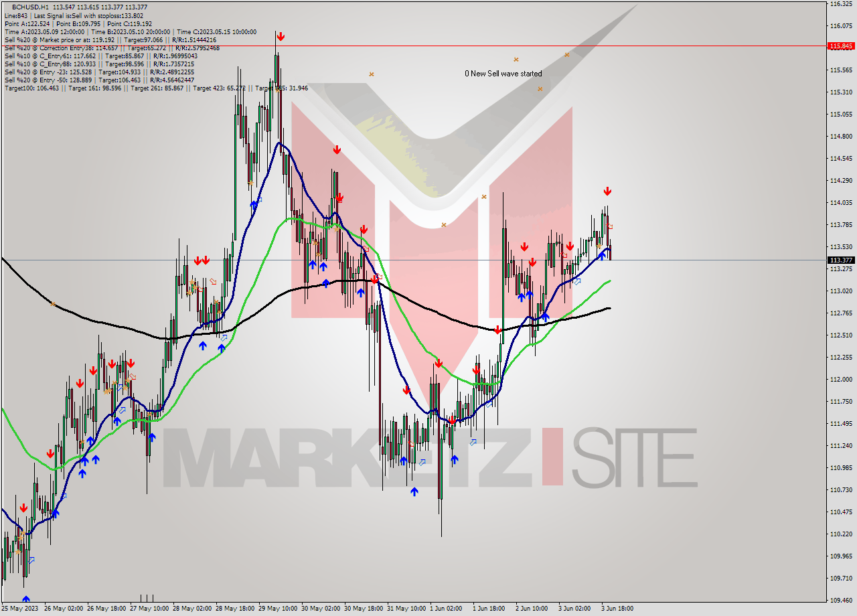The height and width of the screenshot is (616, 857).
Task: Select the 'Entry -50: 128.889' sell line
Action: tap(99, 80)
